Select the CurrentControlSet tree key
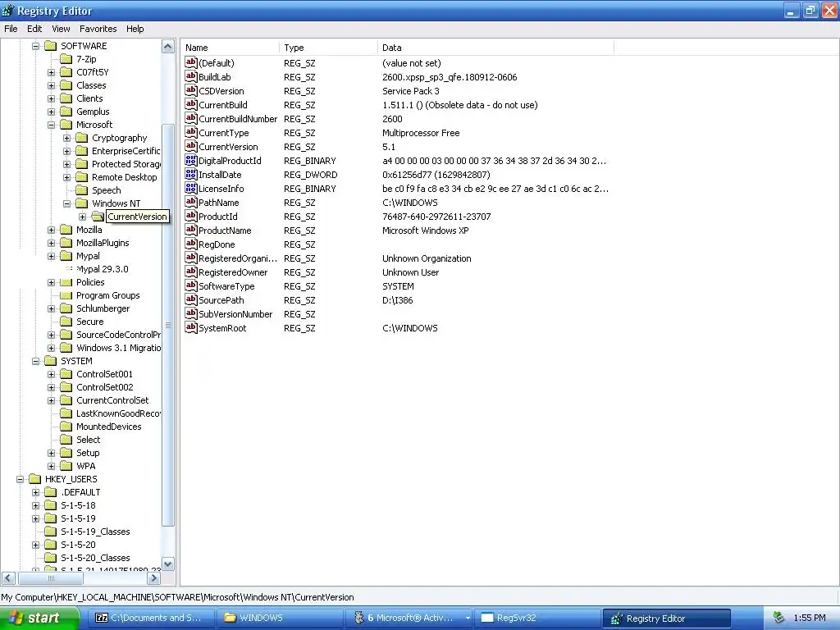Screen dimensions: 840x630 tap(112, 400)
